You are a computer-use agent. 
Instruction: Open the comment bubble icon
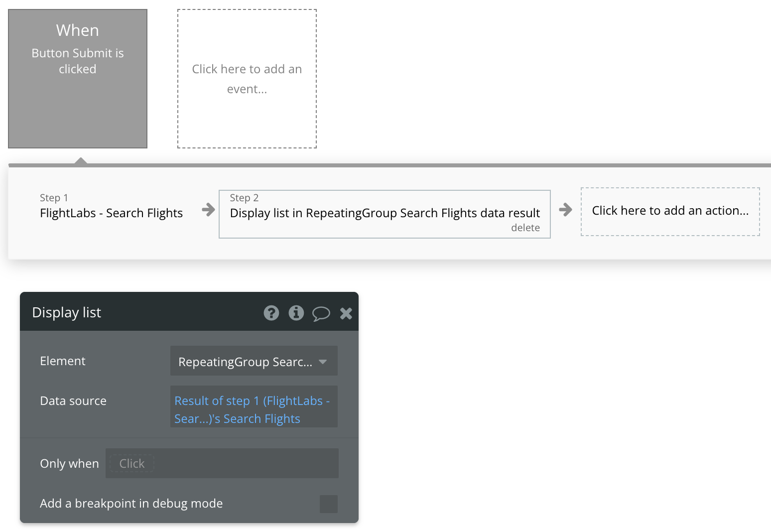[x=321, y=313]
